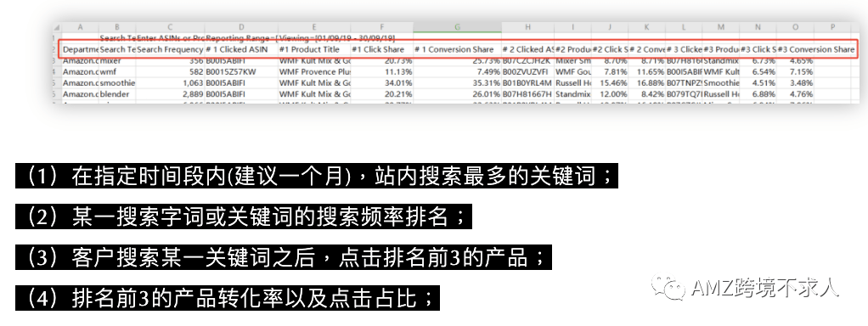Click the '# 1 Conversion Share' header cell
Image resolution: width=868 pixels, height=326 pixels.
(x=457, y=49)
